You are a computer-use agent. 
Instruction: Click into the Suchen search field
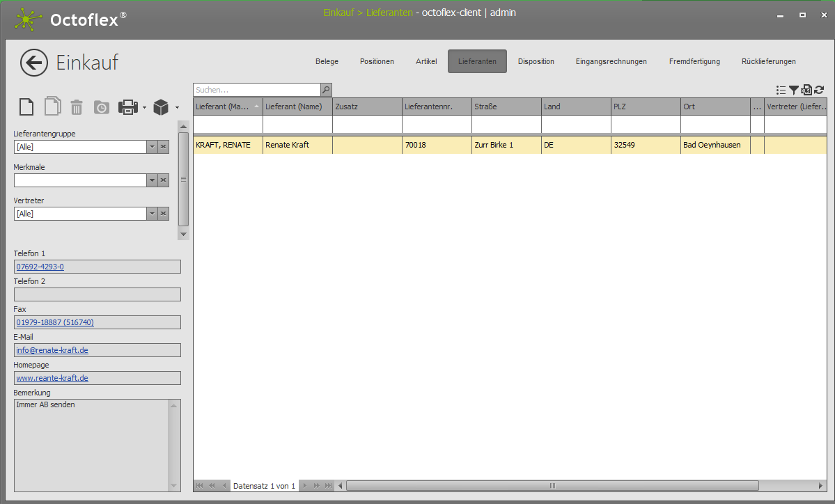(256, 90)
